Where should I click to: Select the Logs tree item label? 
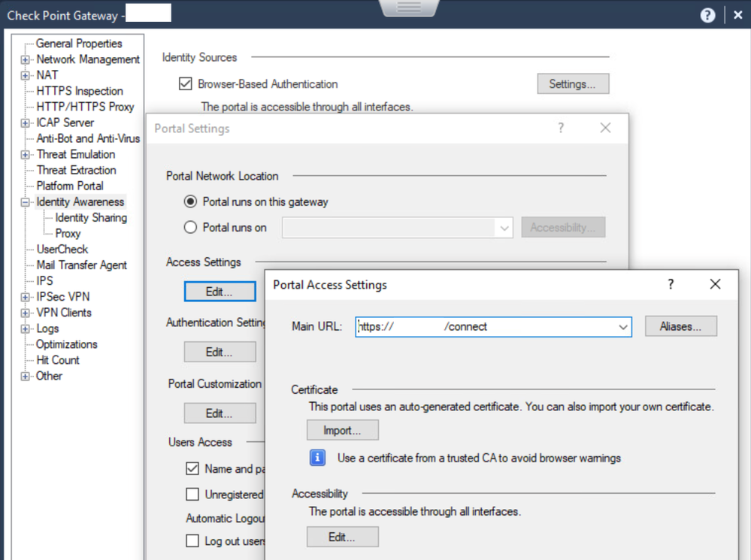pos(47,328)
